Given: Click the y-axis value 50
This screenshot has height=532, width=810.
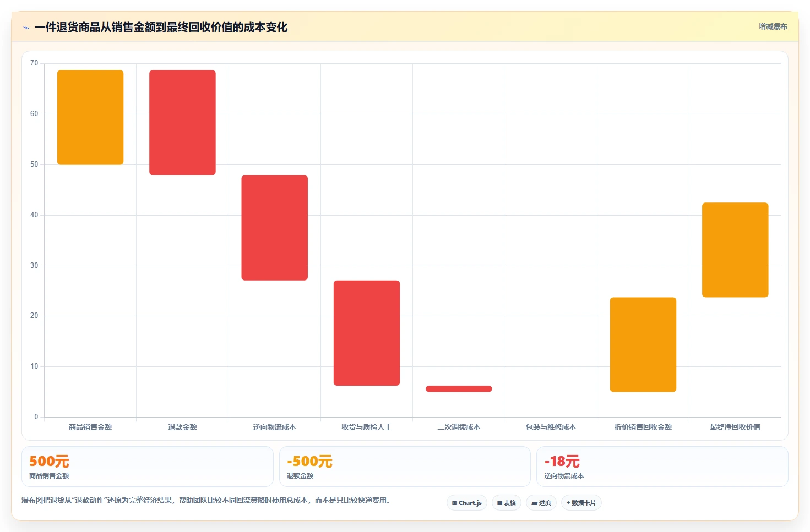Looking at the screenshot, I should (x=34, y=164).
